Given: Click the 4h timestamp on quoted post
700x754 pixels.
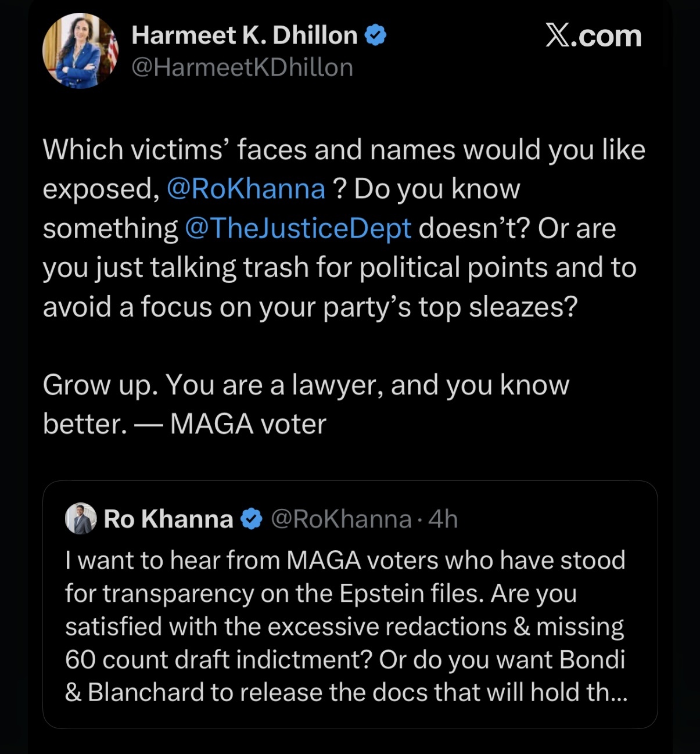Looking at the screenshot, I should coord(443,519).
